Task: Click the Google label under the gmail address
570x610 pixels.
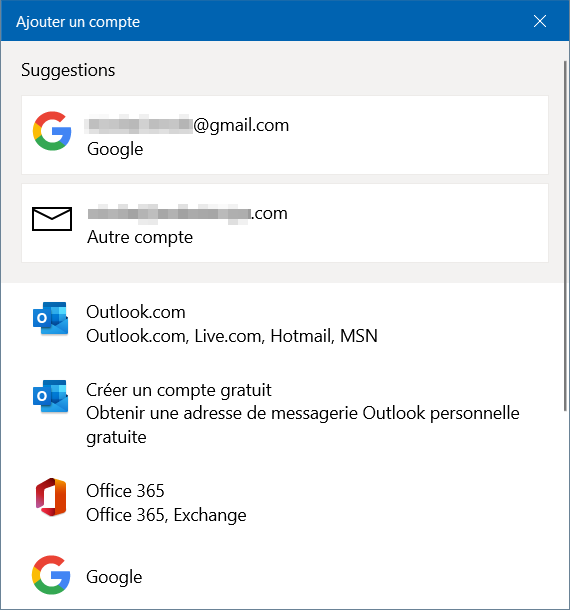Action: [x=115, y=149]
